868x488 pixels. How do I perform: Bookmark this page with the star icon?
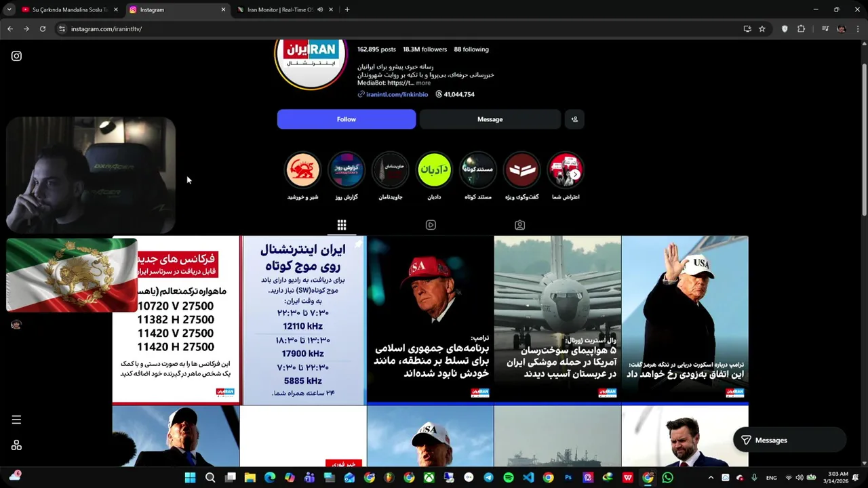762,29
